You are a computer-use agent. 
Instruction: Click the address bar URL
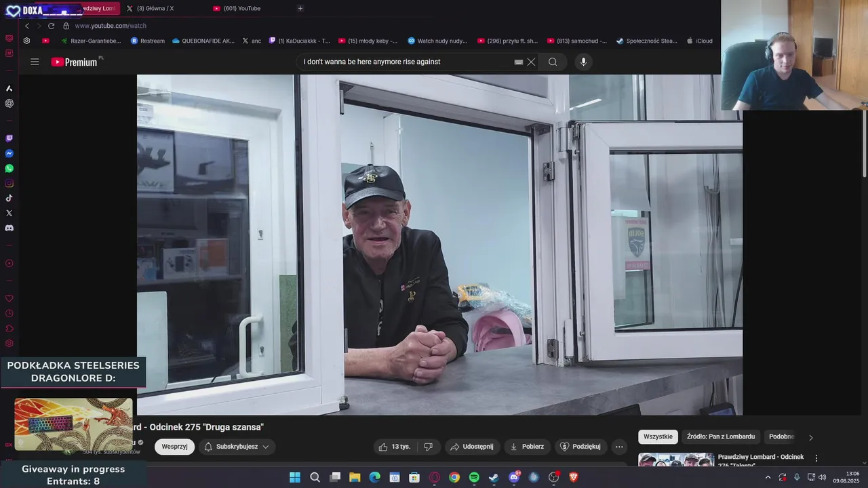111,26
